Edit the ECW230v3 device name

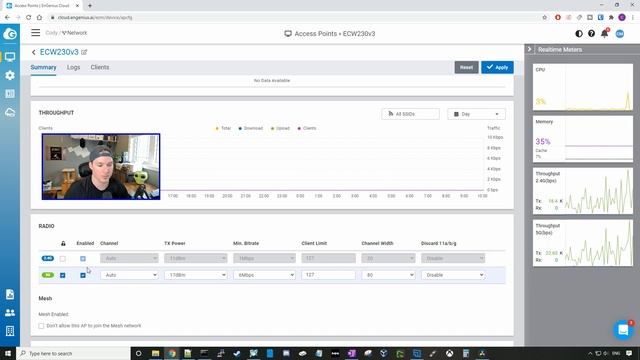click(x=84, y=52)
